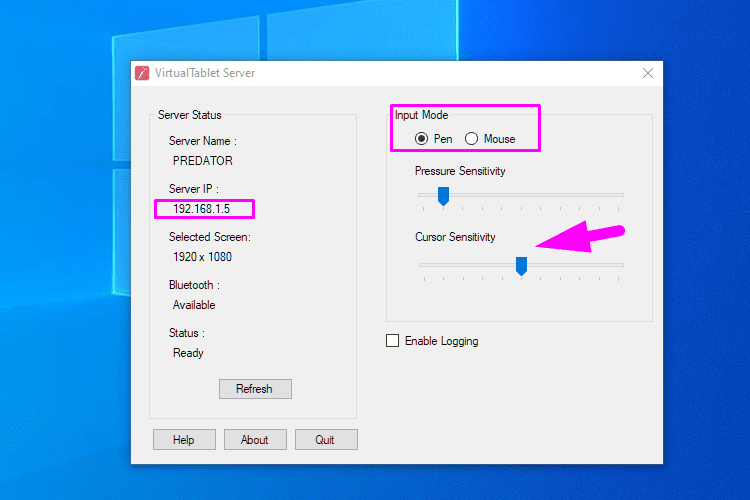
Task: Click the Pressure Sensitivity slider handle
Action: click(x=443, y=196)
